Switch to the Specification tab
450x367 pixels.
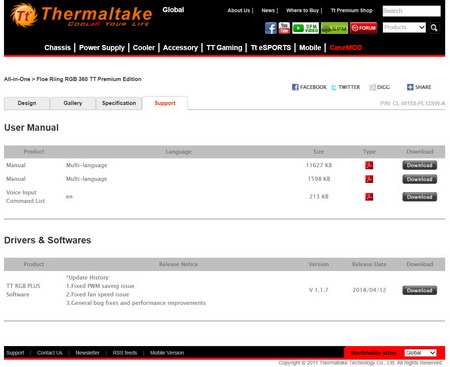click(x=119, y=103)
